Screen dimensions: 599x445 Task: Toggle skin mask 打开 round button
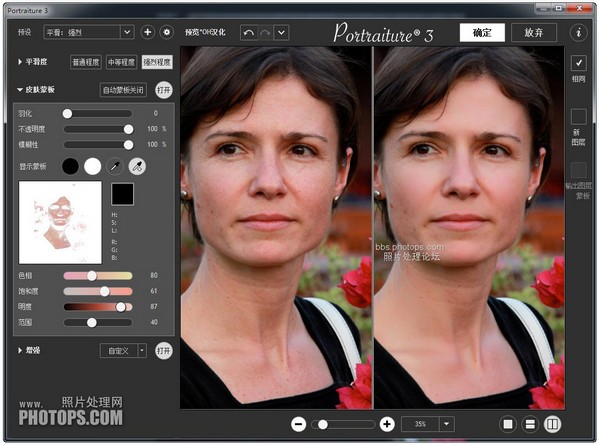click(x=164, y=90)
